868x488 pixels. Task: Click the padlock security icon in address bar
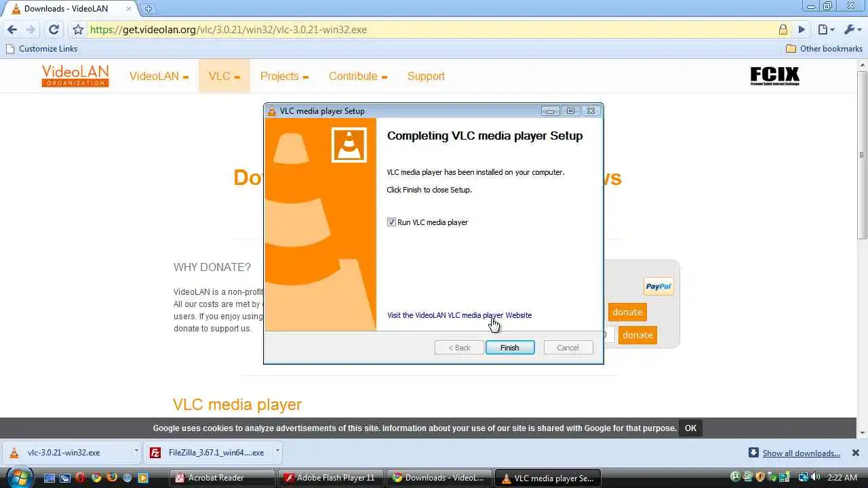783,30
